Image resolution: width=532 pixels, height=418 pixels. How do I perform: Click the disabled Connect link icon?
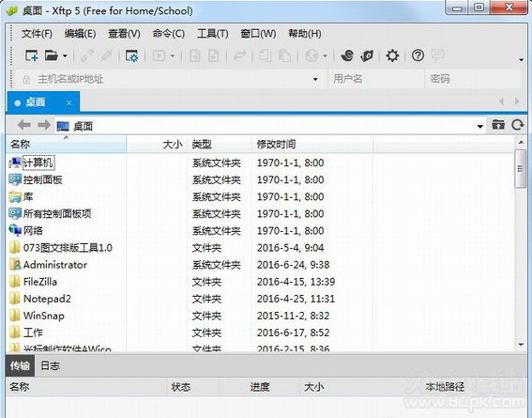coord(87,55)
